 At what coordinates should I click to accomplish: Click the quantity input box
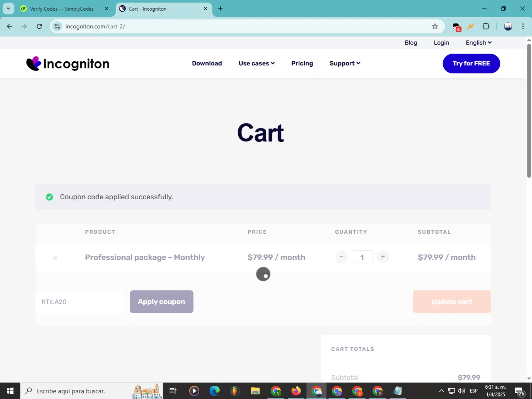tap(362, 257)
